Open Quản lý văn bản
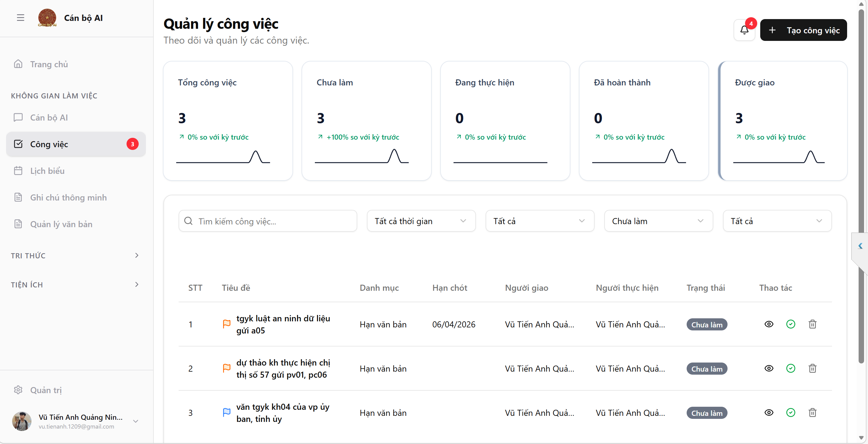The height and width of the screenshot is (444, 868). [x=76, y=224]
